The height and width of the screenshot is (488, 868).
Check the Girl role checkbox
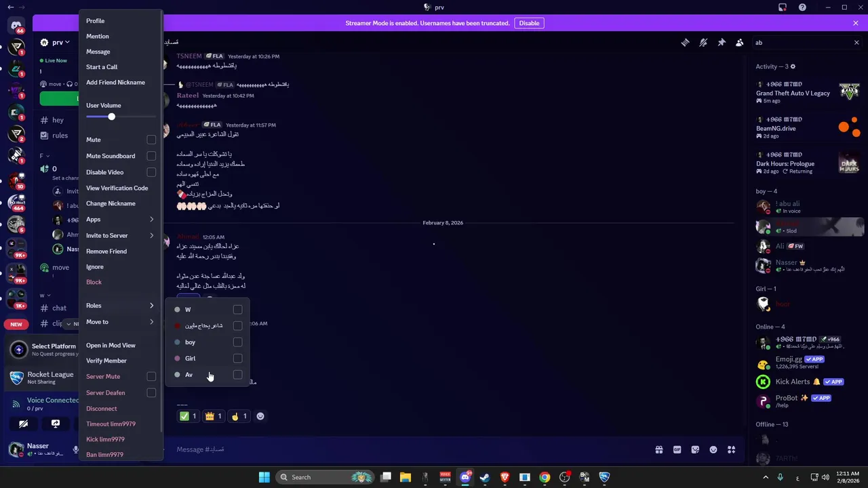[237, 359]
